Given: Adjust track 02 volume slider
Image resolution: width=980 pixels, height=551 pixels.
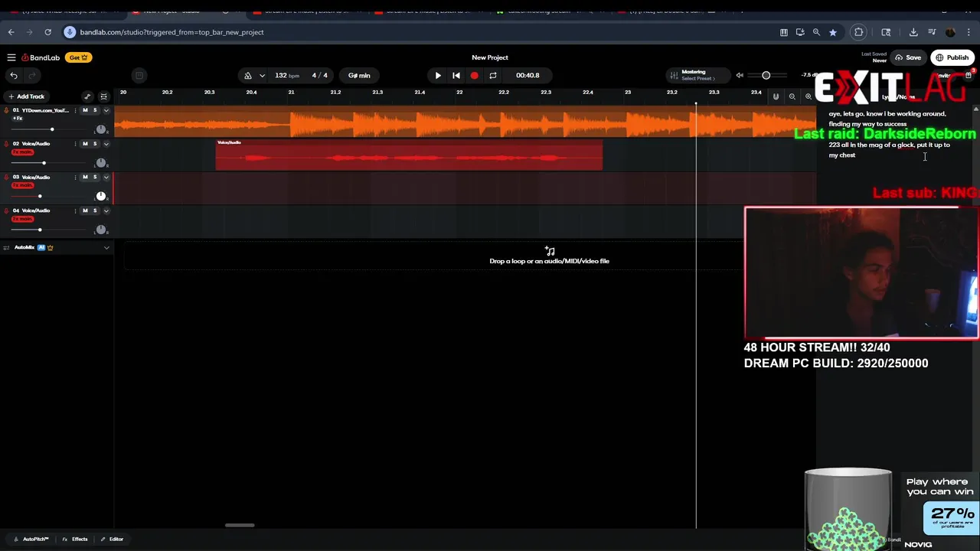Looking at the screenshot, I should pos(44,163).
